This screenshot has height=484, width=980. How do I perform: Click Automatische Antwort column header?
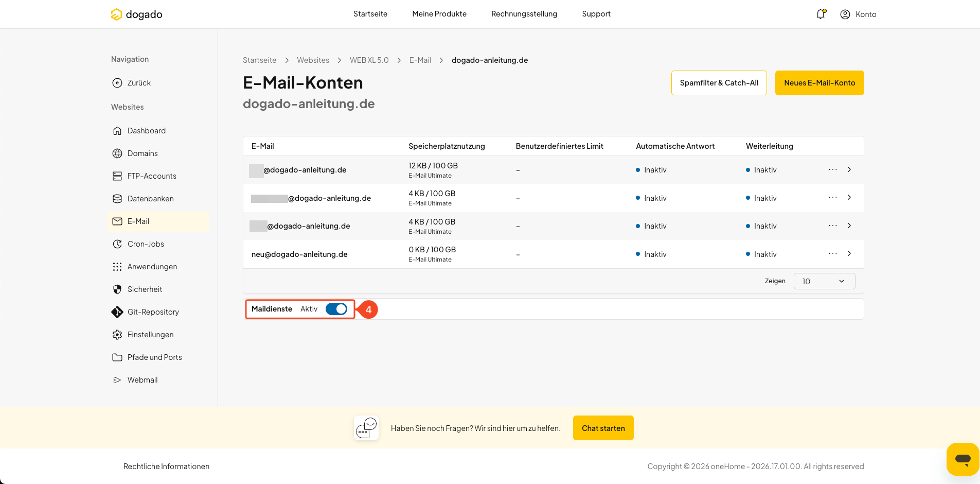pos(675,146)
